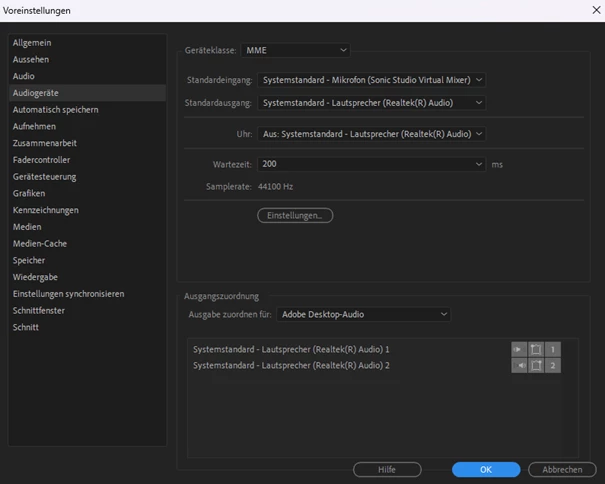
Task: Open the Standardausgang dropdown
Action: click(x=372, y=103)
